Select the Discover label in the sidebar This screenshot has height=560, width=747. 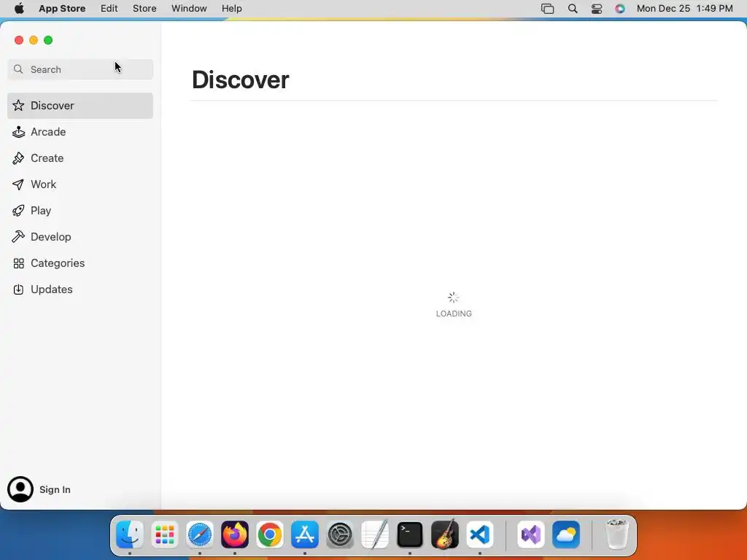(x=53, y=105)
